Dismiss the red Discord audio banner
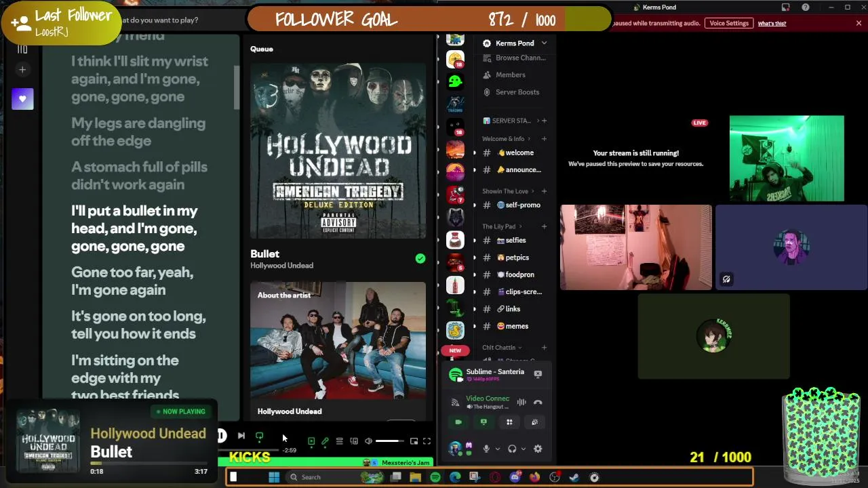Viewport: 868px width, 488px height. click(859, 23)
